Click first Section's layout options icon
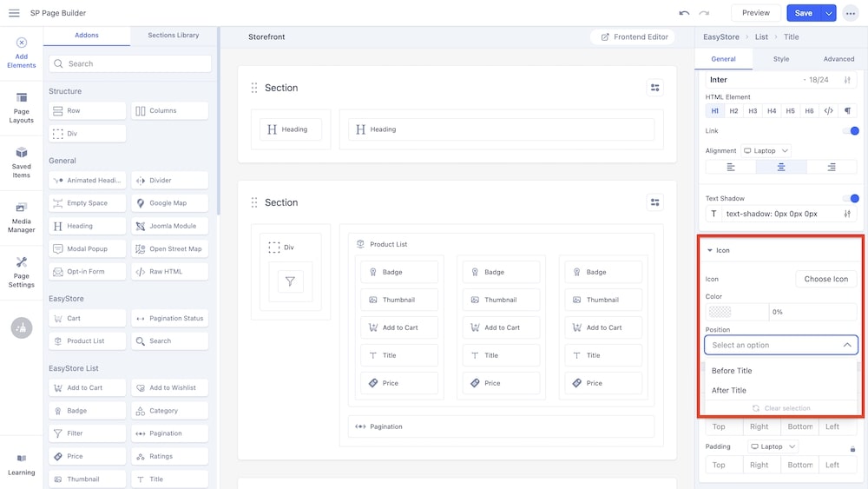The image size is (868, 489). click(655, 88)
